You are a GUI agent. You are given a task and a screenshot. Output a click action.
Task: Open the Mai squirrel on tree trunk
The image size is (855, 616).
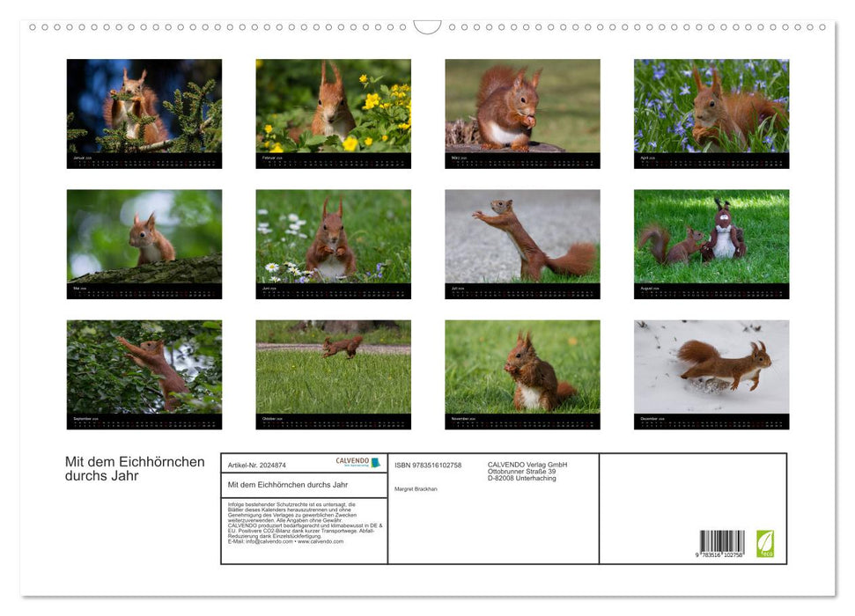(x=144, y=238)
